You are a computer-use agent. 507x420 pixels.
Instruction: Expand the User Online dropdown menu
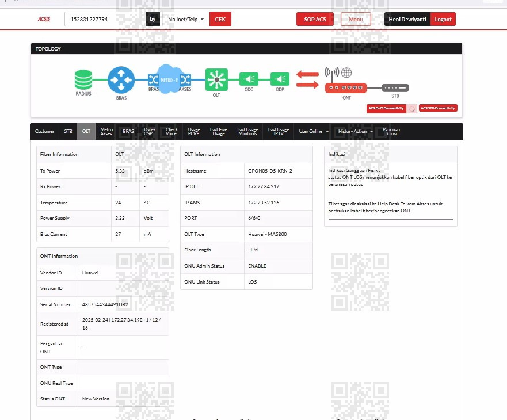point(314,131)
